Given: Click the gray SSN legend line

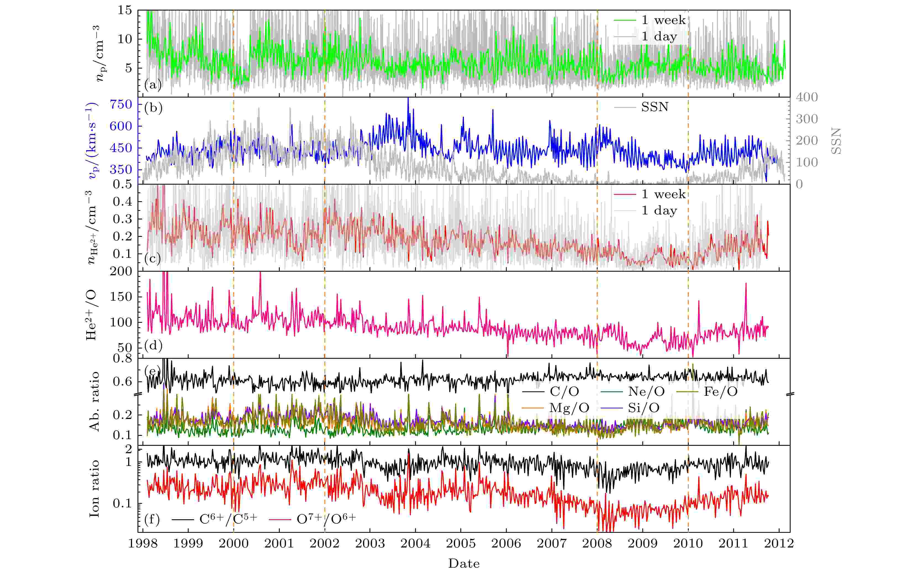Looking at the screenshot, I should (625, 108).
